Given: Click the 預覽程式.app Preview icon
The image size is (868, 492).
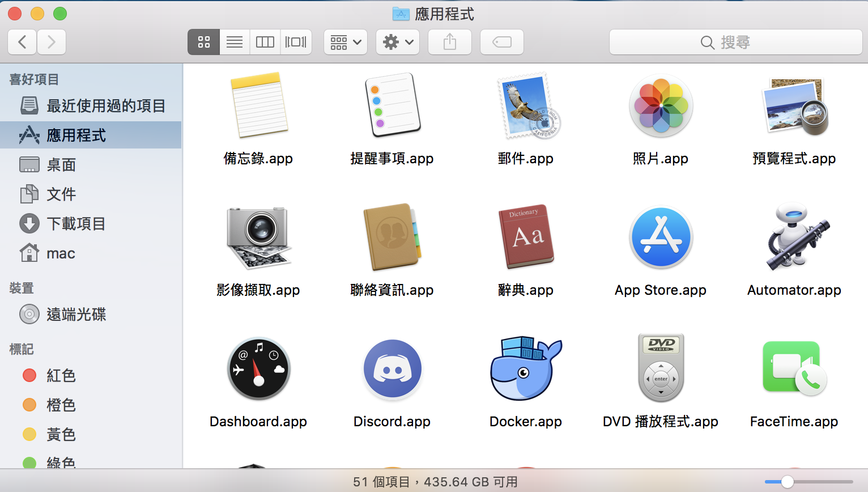Looking at the screenshot, I should point(794,106).
